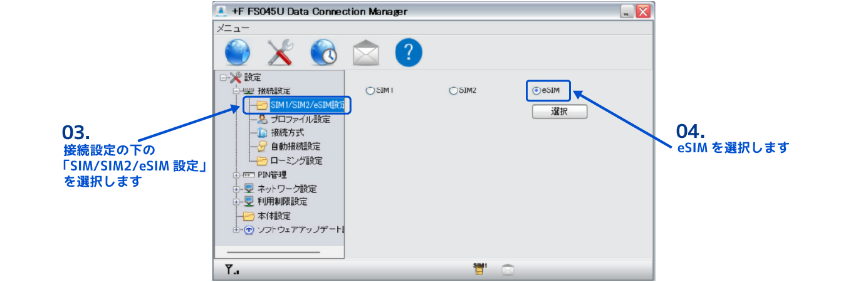This screenshot has height=282, width=868.
Task: Expand the PIN管理 tree node
Action: pos(236,175)
